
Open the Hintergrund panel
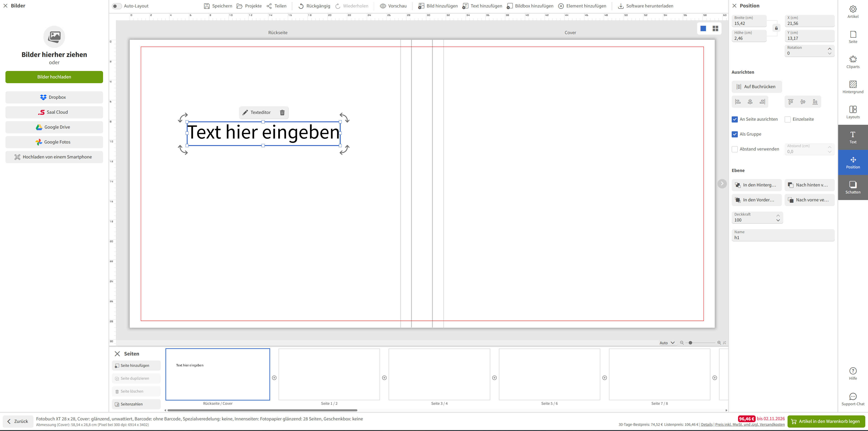tap(853, 87)
